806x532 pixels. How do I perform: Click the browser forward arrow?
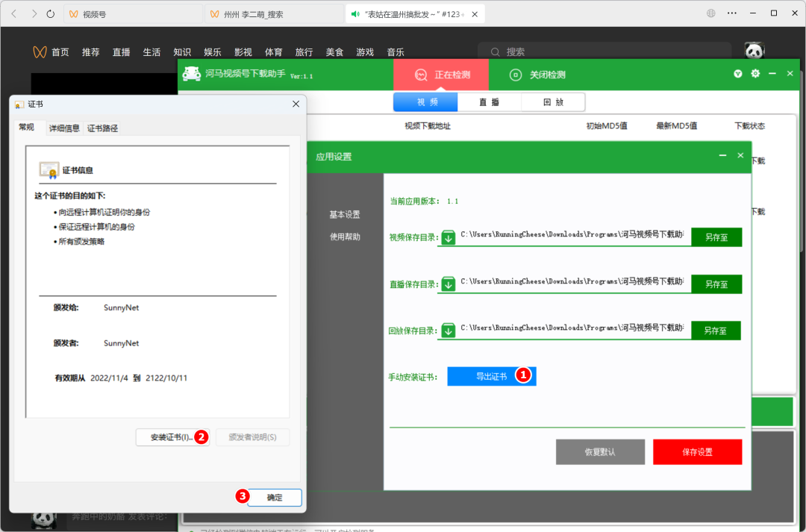click(34, 14)
